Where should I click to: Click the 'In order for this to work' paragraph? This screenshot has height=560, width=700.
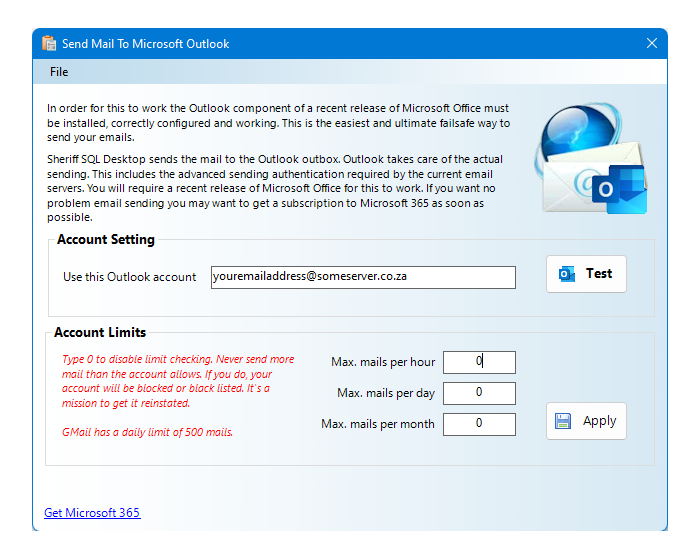279,123
